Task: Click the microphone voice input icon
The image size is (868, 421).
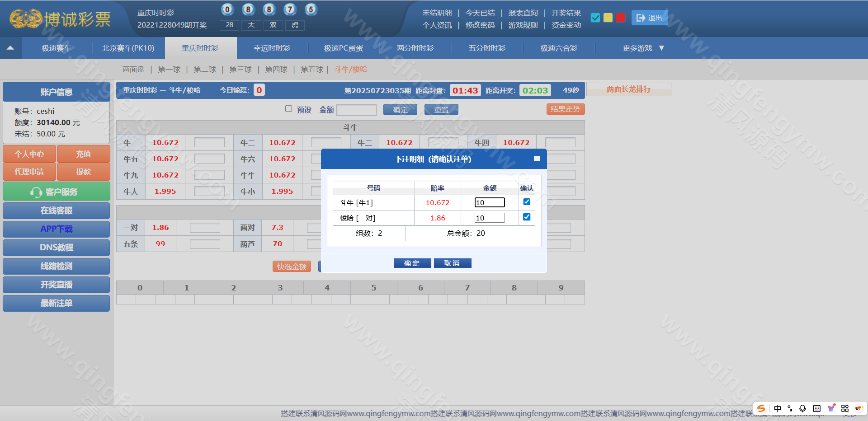Action: [802, 408]
